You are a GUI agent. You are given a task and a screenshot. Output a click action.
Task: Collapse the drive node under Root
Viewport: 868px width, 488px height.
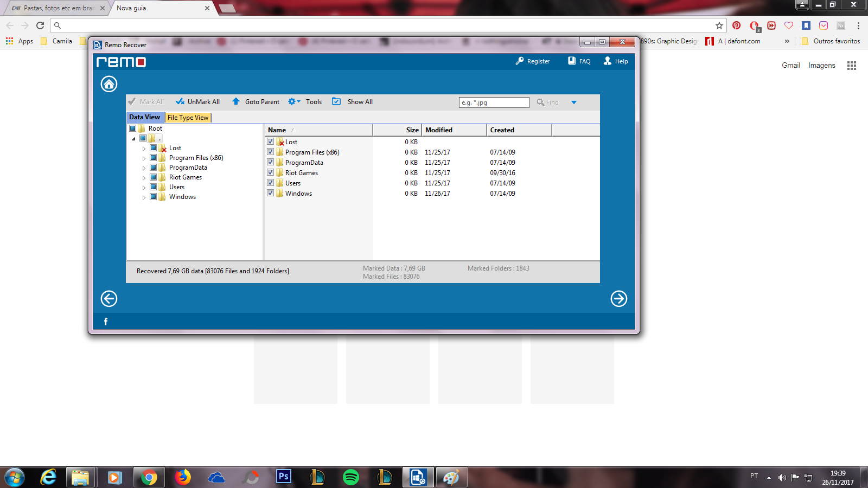133,139
